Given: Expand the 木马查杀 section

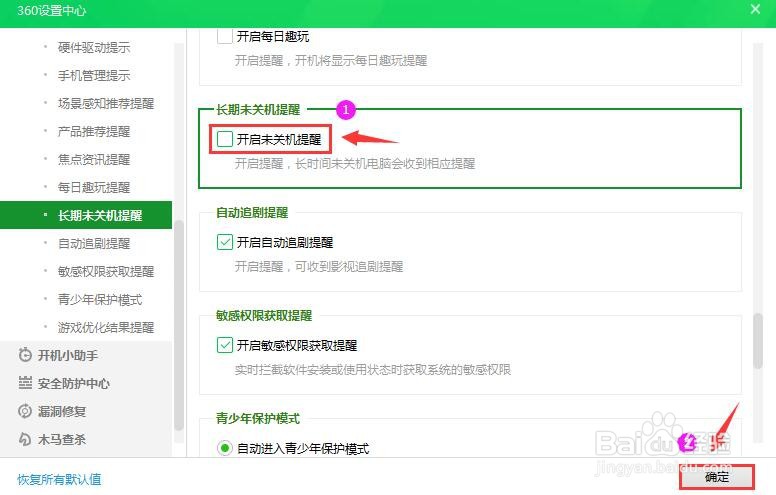Looking at the screenshot, I should (x=62, y=439).
